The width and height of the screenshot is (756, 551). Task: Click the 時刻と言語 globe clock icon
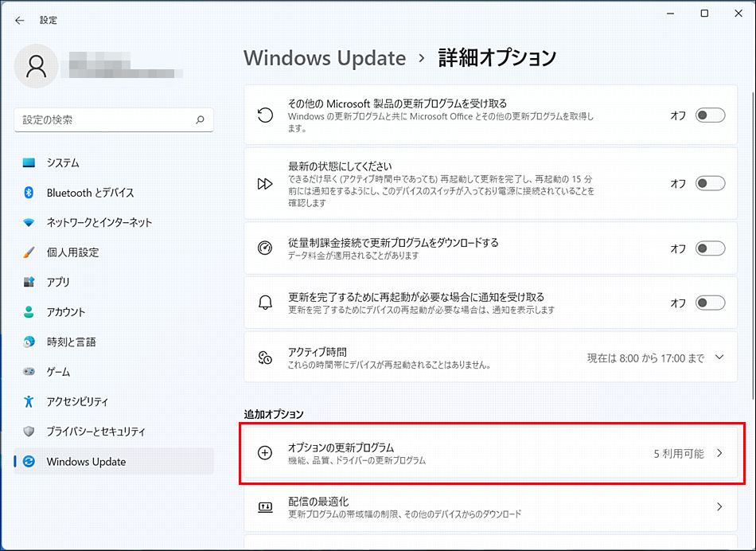tap(29, 342)
